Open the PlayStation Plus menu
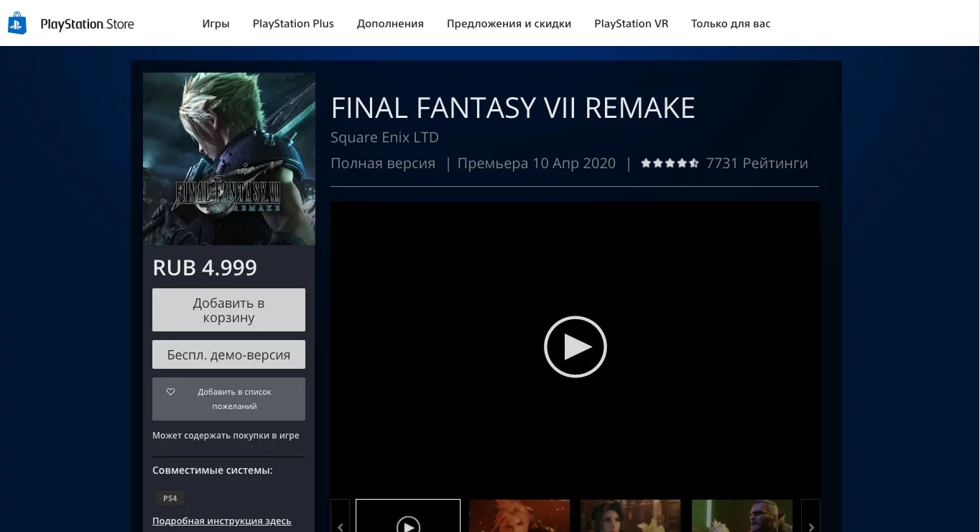Screen dimensions: 980x532 click(x=293, y=24)
